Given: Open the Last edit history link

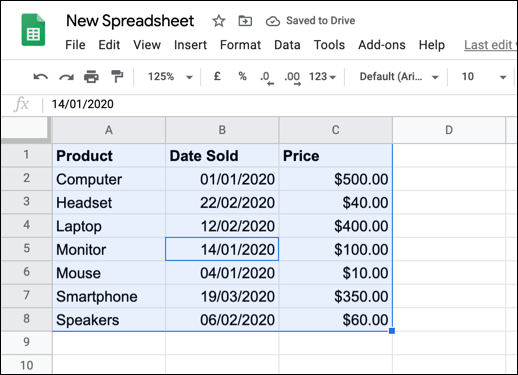Looking at the screenshot, I should [x=490, y=45].
